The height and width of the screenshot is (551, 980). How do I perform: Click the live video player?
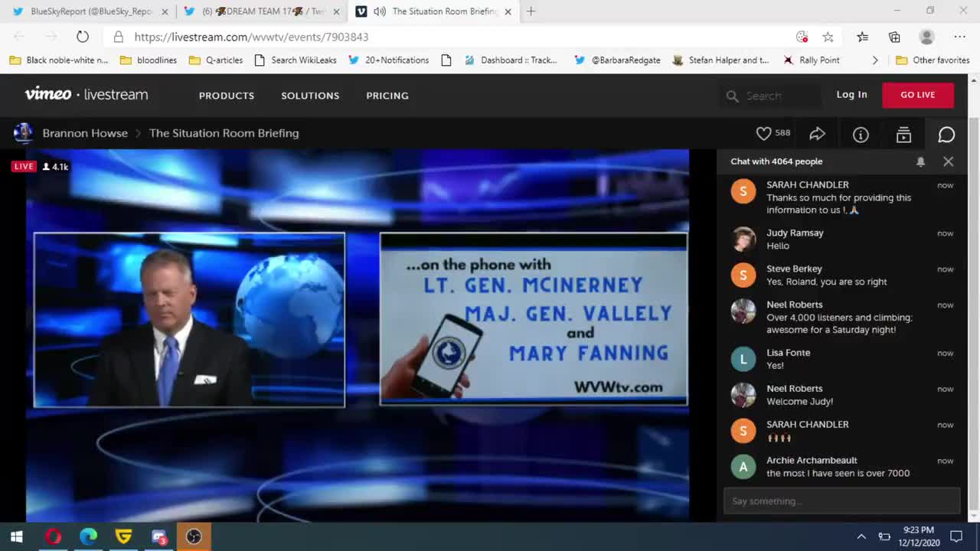pyautogui.click(x=358, y=335)
